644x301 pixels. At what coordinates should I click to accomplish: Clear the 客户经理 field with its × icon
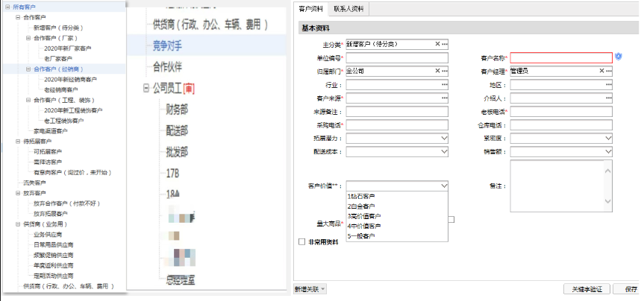coord(601,71)
